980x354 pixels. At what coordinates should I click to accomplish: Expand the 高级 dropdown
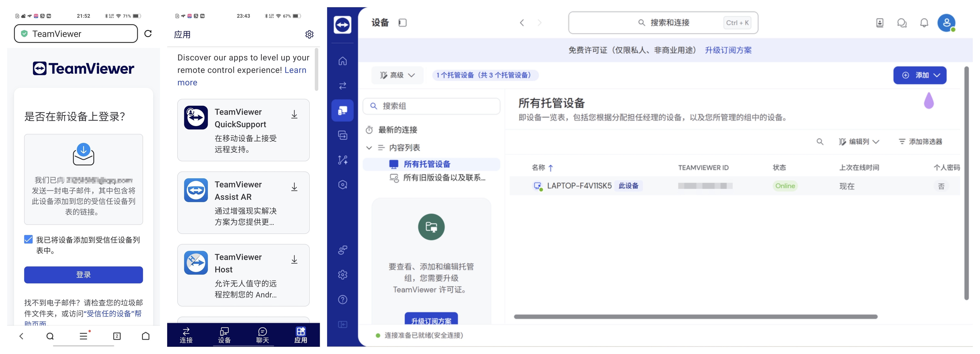click(x=397, y=75)
